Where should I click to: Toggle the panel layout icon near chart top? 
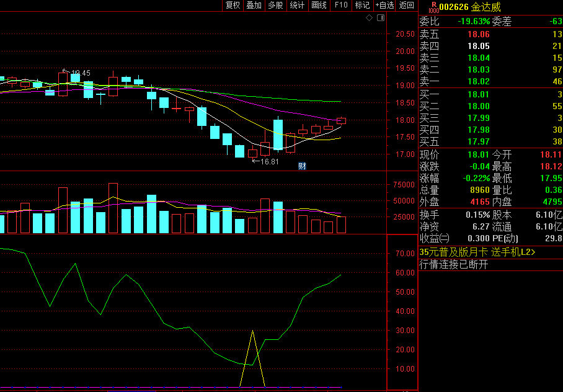pyautogui.click(x=381, y=17)
